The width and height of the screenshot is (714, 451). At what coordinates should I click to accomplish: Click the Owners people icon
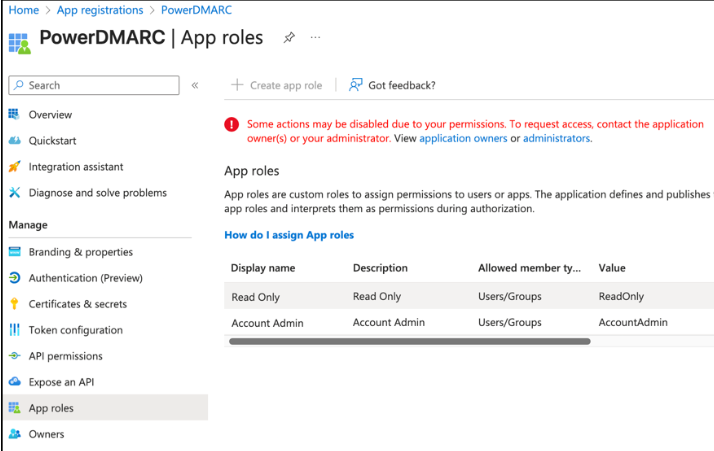15,434
